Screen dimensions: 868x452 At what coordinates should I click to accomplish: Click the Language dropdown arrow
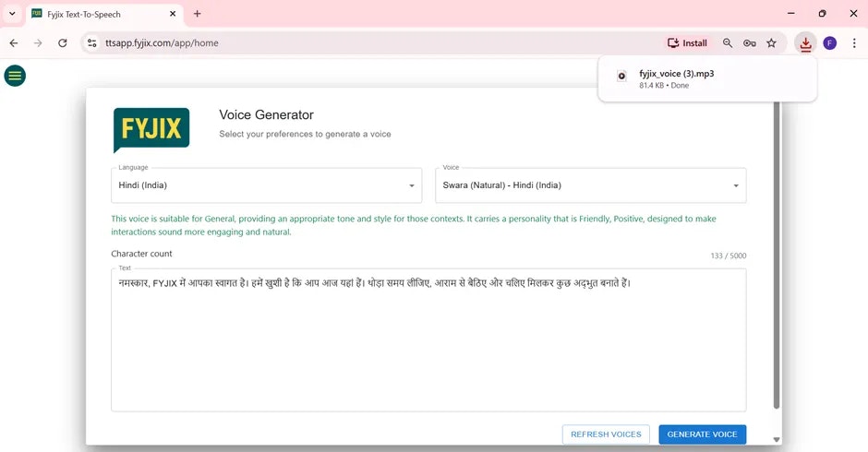click(x=412, y=186)
